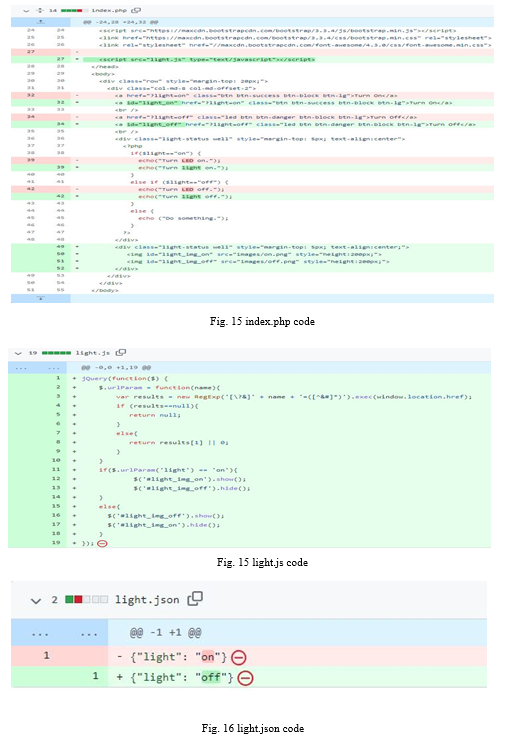Expand lines above the index.php hunk
Screen dimensions: 513x739
(41, 22)
